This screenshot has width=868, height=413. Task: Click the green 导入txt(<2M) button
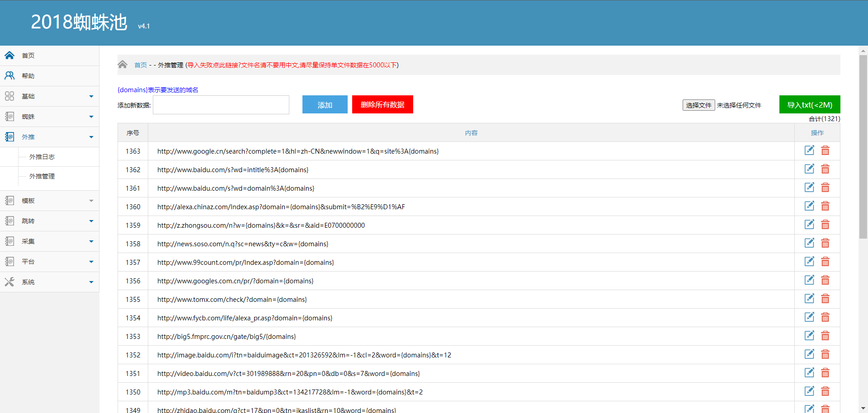(x=810, y=104)
